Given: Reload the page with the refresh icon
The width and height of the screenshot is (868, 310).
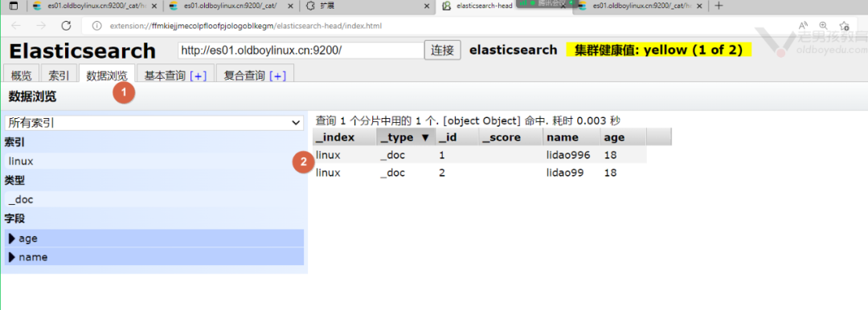Looking at the screenshot, I should click(x=66, y=26).
